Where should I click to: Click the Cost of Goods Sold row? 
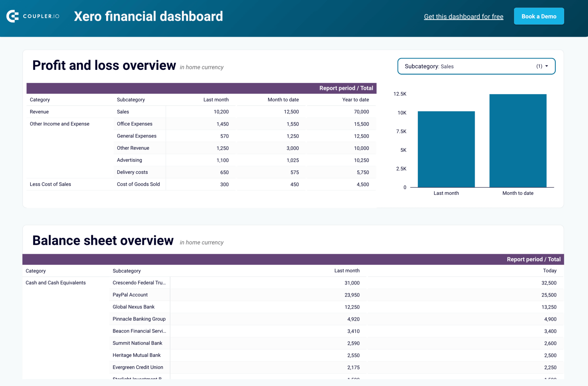point(138,184)
